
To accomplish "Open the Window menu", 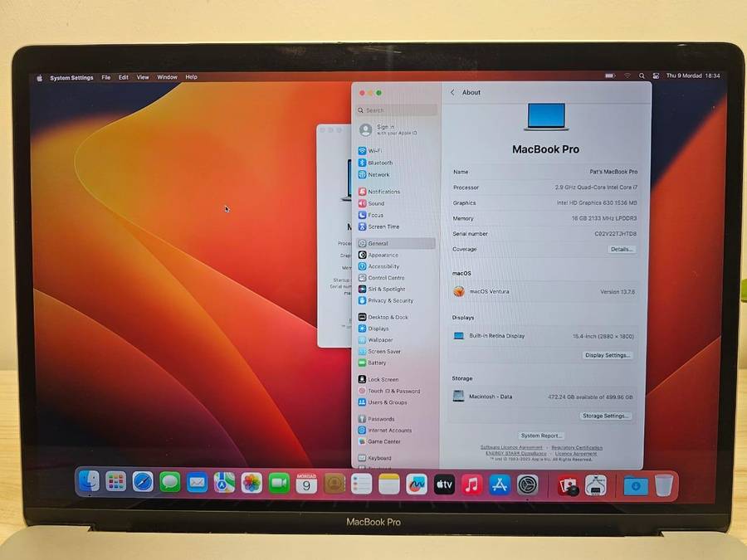I will [x=167, y=76].
